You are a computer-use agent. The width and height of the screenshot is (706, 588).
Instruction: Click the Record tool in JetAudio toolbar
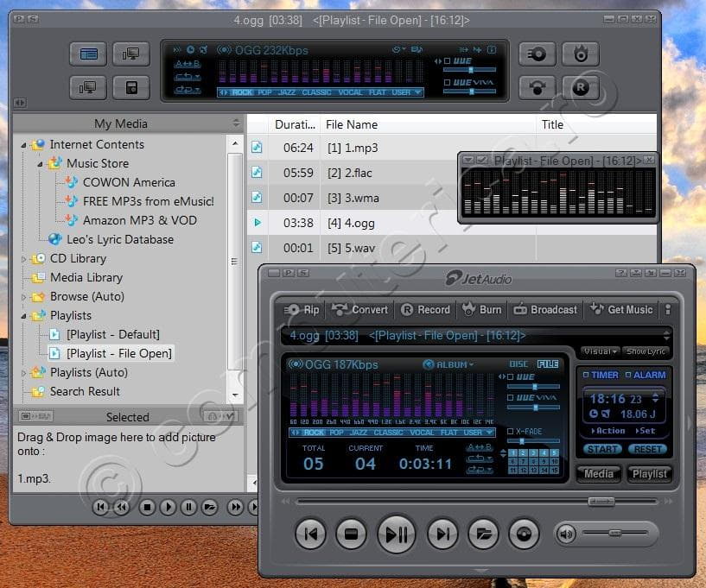(x=425, y=310)
